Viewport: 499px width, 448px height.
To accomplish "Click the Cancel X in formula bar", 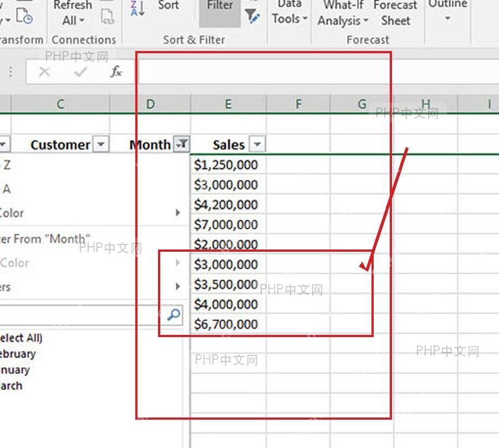I will click(x=44, y=72).
